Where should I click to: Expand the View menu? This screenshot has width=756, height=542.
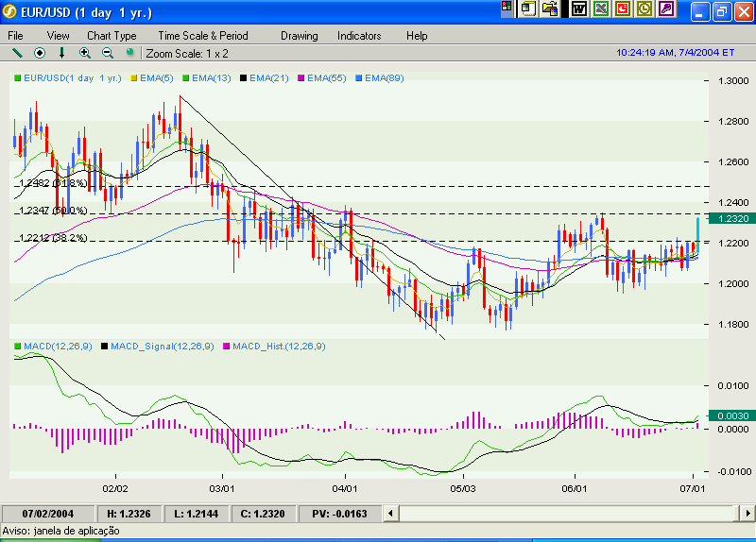point(58,36)
